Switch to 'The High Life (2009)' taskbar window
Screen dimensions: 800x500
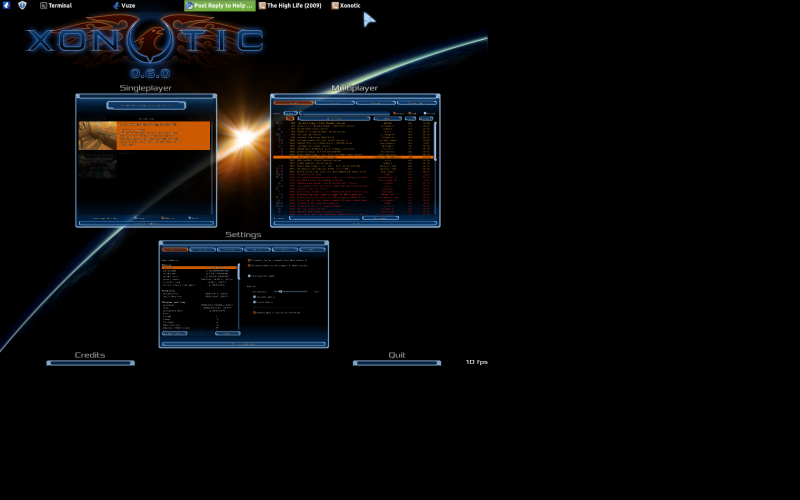click(x=290, y=6)
